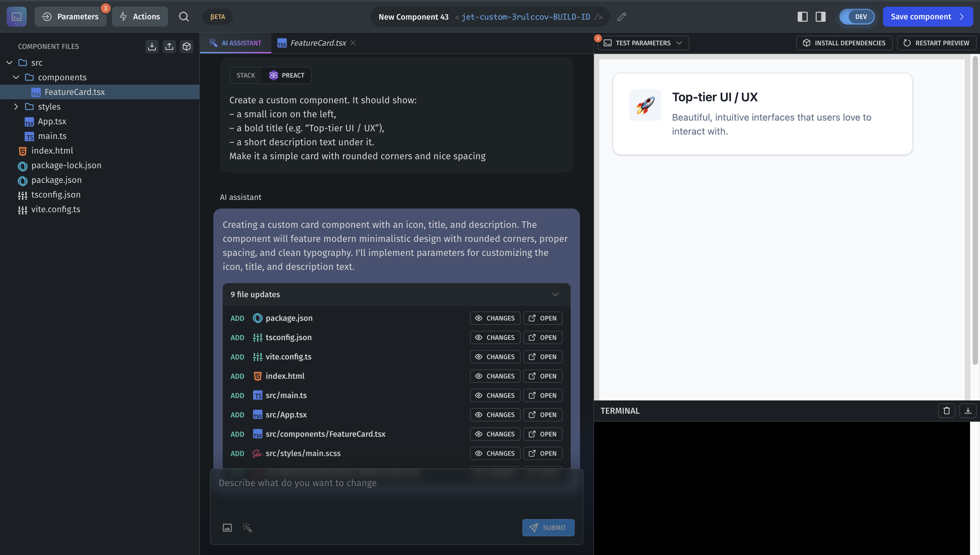Open the Test Parameters dropdown
This screenshot has width=980, height=555.
tap(643, 43)
